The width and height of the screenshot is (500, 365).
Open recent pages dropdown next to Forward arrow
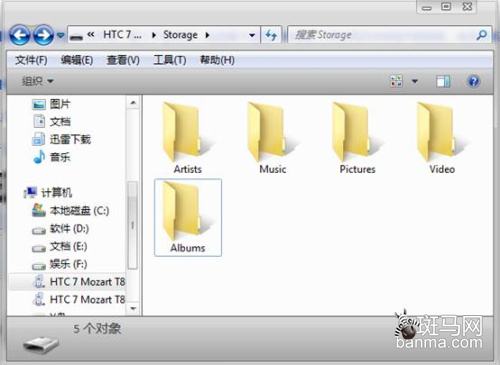tap(60, 35)
